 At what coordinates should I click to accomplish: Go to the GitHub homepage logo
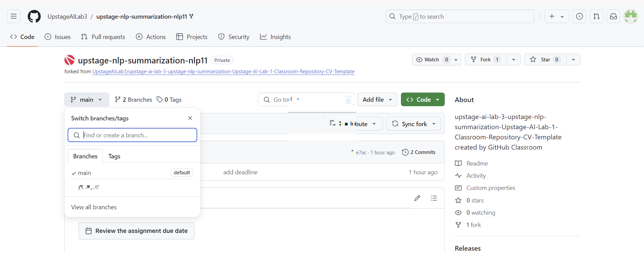pos(34,16)
